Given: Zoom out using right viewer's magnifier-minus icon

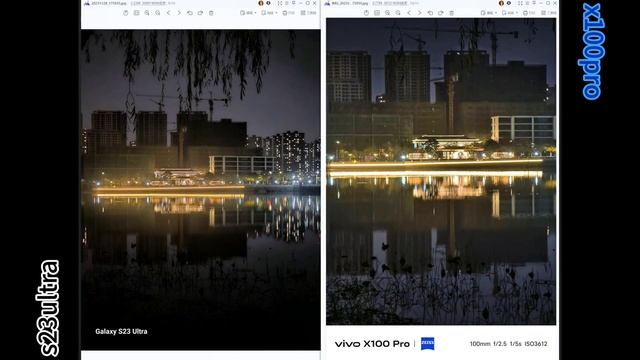Looking at the screenshot, I should (x=398, y=13).
